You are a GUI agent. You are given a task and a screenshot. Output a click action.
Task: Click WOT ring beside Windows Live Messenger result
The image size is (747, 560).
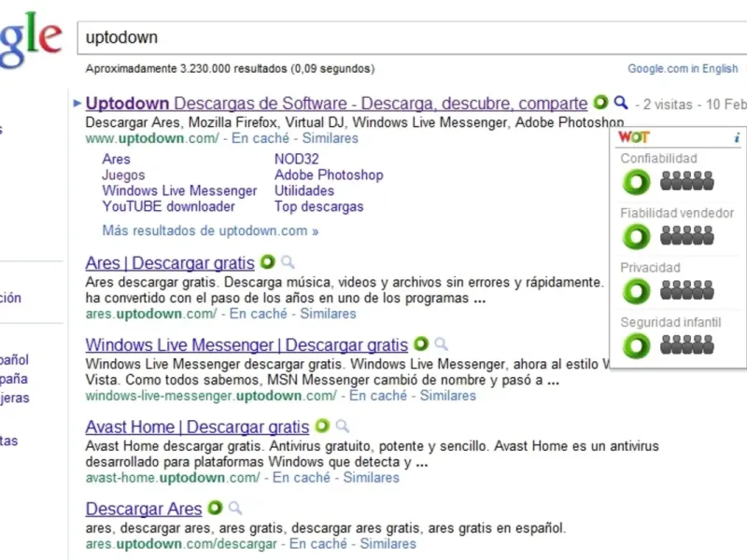coord(421,343)
